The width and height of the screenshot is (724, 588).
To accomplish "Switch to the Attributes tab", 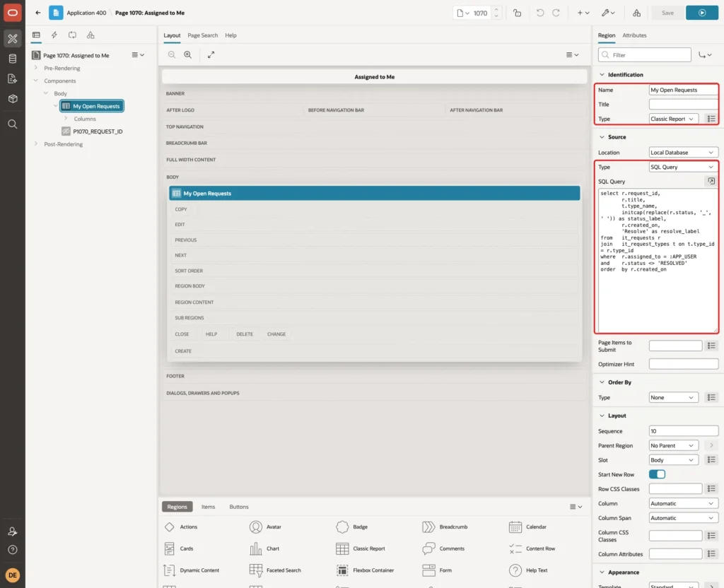I will [x=634, y=35].
